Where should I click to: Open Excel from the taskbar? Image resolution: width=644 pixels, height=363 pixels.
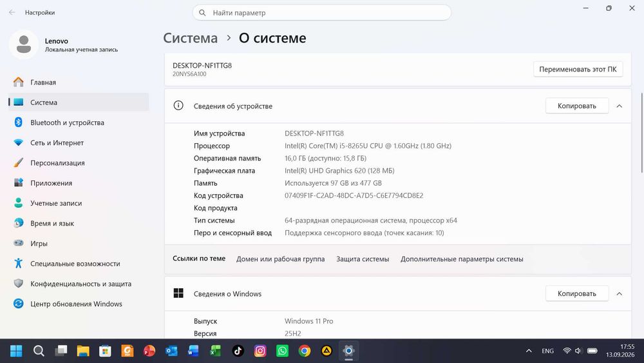216,351
